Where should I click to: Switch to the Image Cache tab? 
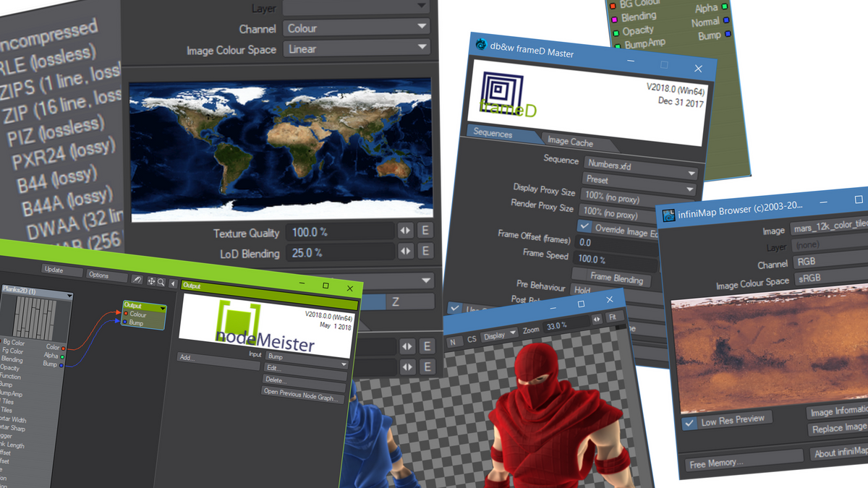[x=570, y=142]
